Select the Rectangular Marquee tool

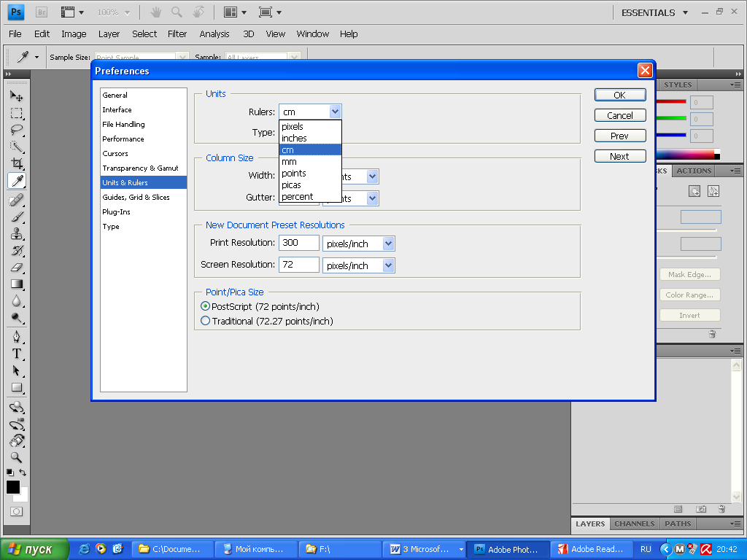(x=17, y=113)
